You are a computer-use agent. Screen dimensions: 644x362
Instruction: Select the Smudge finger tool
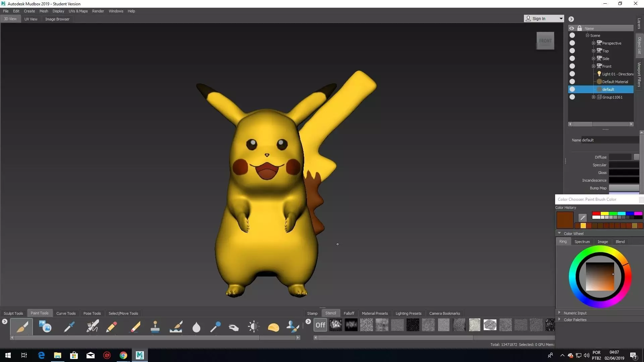coord(234,327)
